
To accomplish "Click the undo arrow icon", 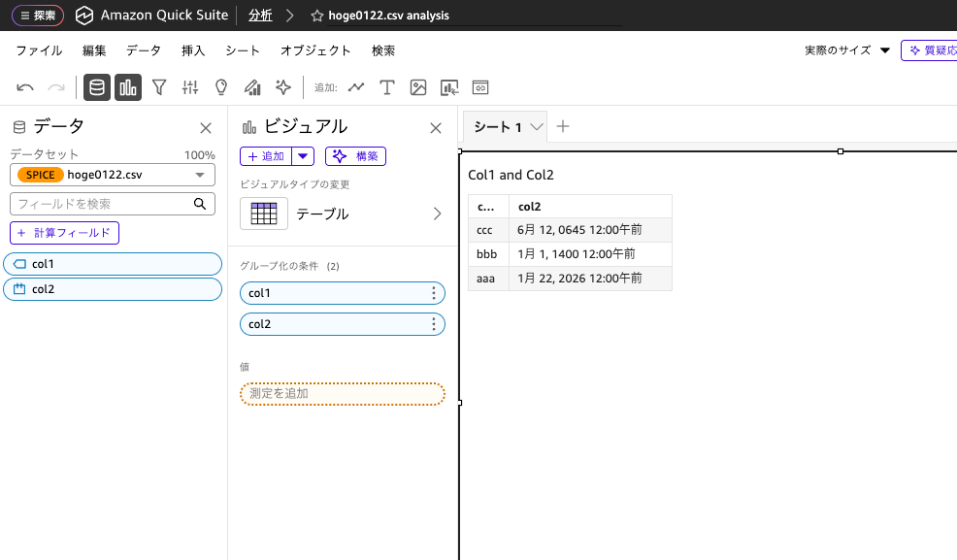I will point(24,86).
